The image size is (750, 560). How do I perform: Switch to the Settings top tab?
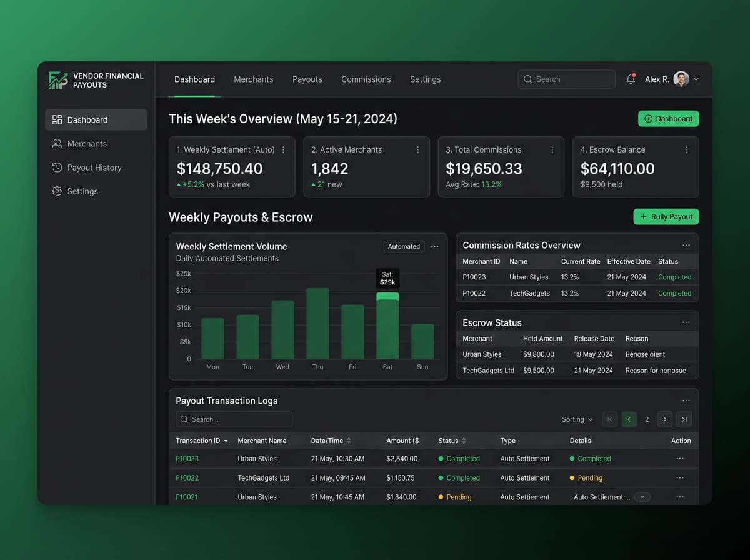click(426, 79)
